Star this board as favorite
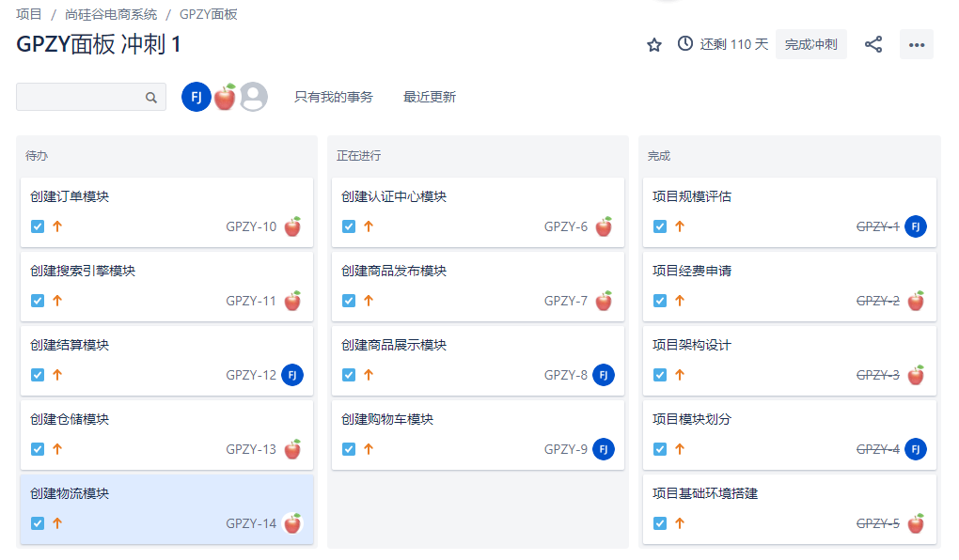 [x=654, y=44]
